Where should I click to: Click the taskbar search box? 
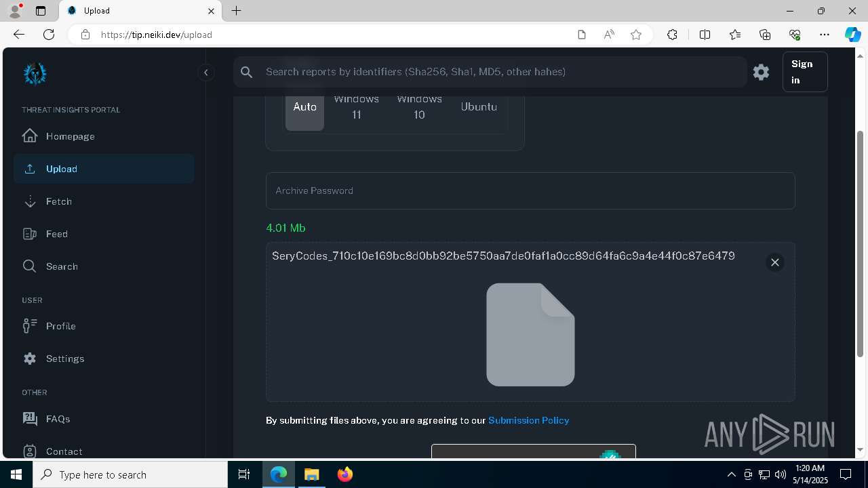tap(130, 474)
